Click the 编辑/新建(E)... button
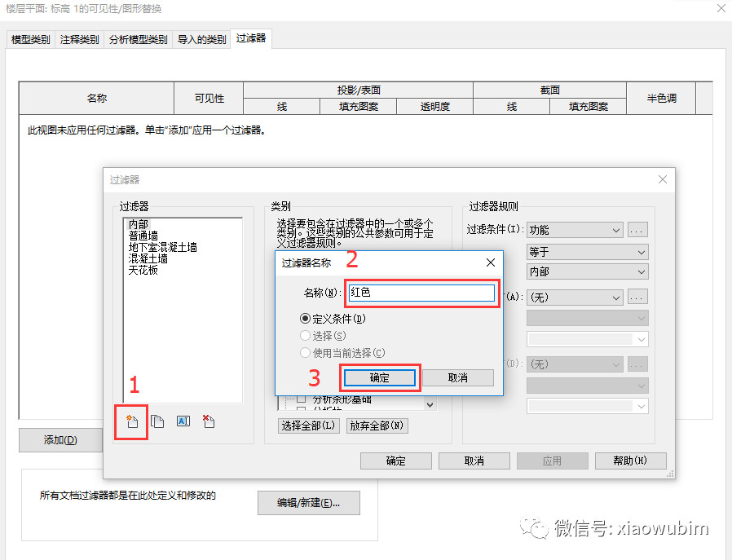This screenshot has height=560, width=732. [x=309, y=503]
